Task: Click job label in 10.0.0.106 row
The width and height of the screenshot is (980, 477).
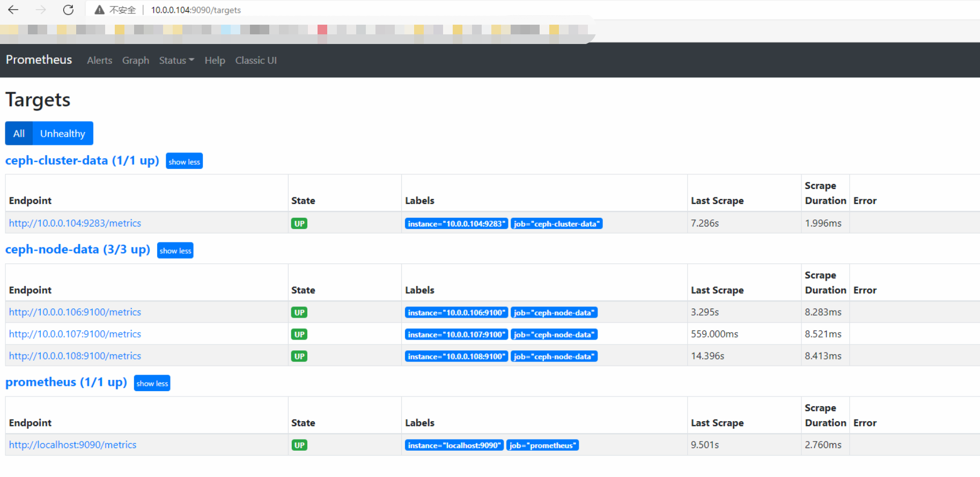Action: pyautogui.click(x=554, y=312)
